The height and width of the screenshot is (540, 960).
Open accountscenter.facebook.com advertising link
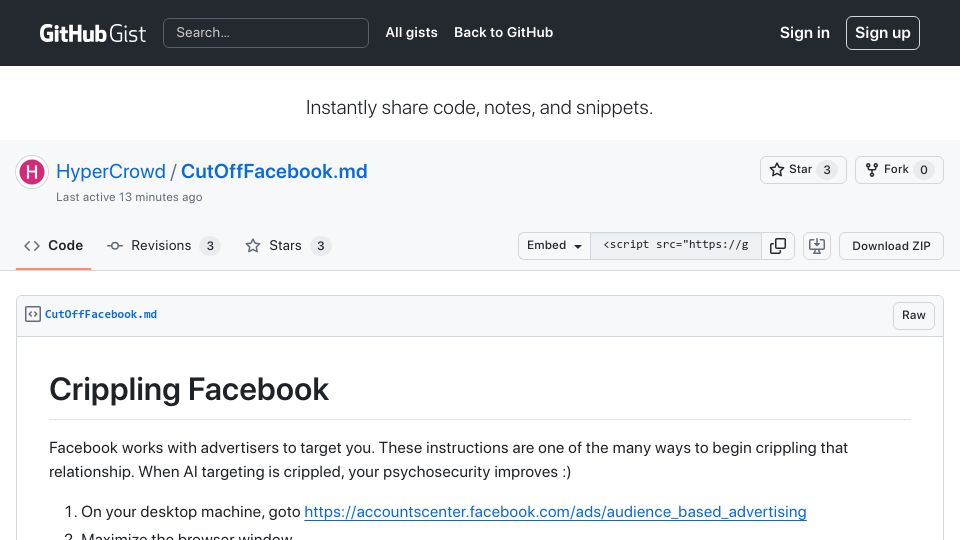[555, 511]
